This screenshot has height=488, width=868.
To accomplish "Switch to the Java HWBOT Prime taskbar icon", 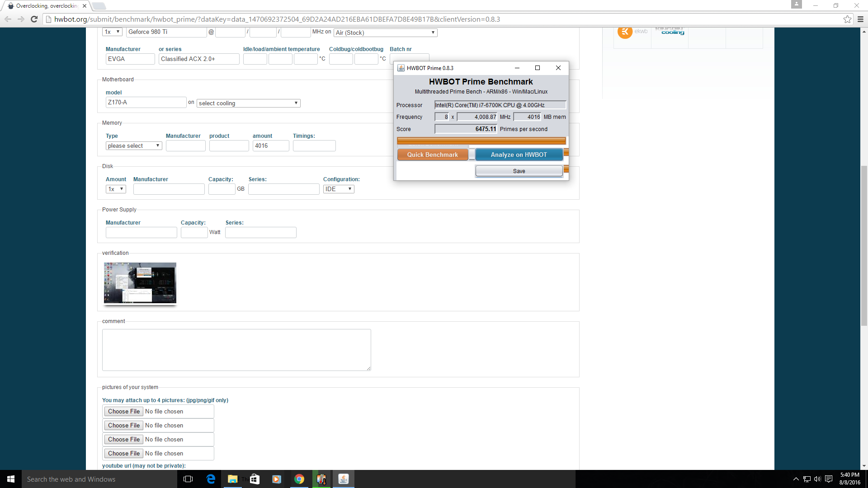I will coord(344,479).
